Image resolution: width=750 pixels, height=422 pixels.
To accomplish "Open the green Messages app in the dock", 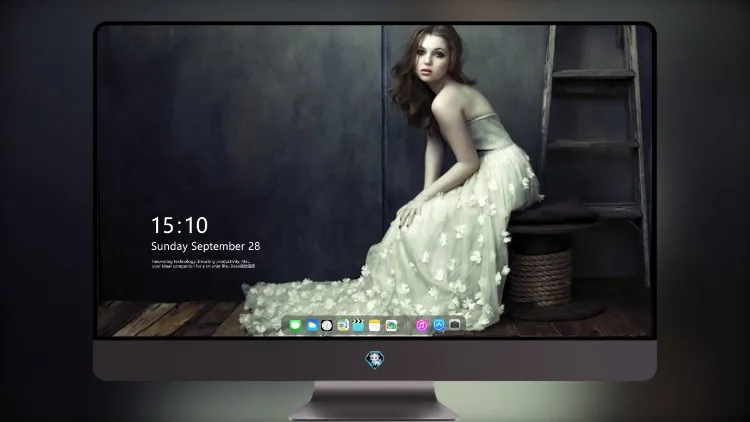I will (x=296, y=326).
